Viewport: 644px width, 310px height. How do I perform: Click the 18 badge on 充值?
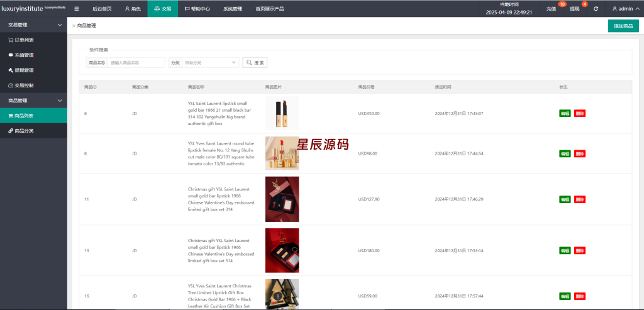562,4
